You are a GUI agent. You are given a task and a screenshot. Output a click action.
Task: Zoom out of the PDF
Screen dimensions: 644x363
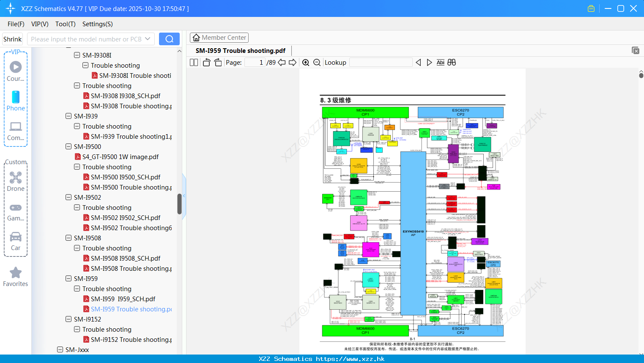point(317,63)
